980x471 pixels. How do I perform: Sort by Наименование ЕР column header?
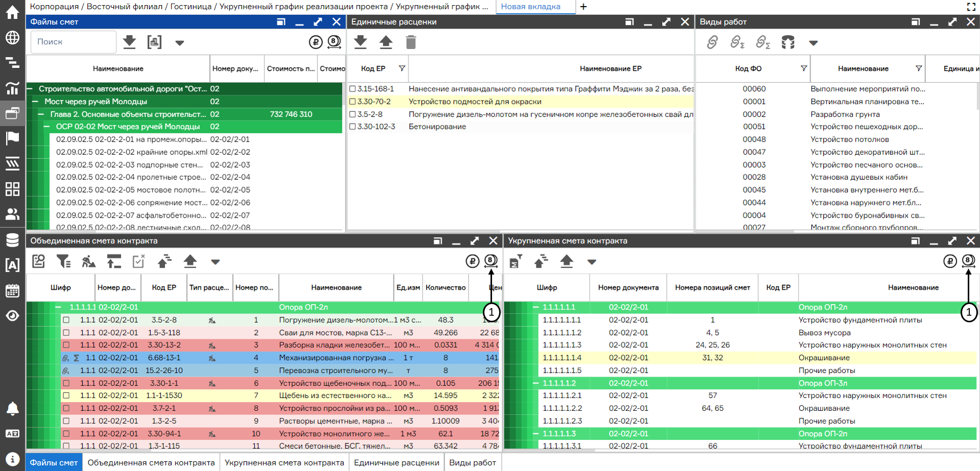[x=611, y=68]
